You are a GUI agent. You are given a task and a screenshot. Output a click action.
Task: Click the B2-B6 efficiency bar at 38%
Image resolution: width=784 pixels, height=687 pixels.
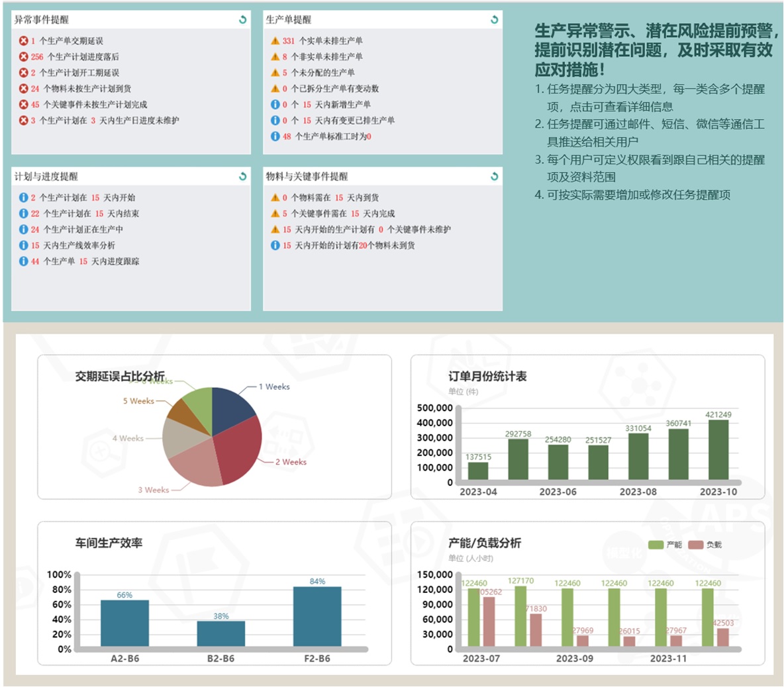220,633
